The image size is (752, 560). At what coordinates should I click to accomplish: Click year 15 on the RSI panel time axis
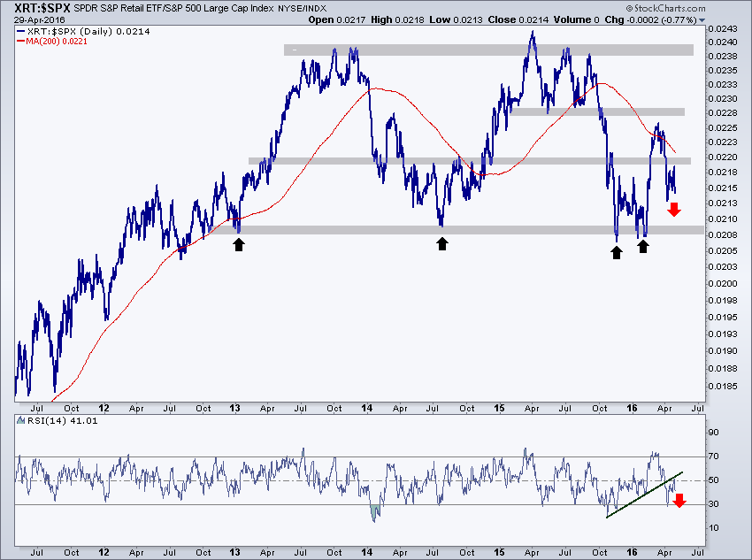499,552
